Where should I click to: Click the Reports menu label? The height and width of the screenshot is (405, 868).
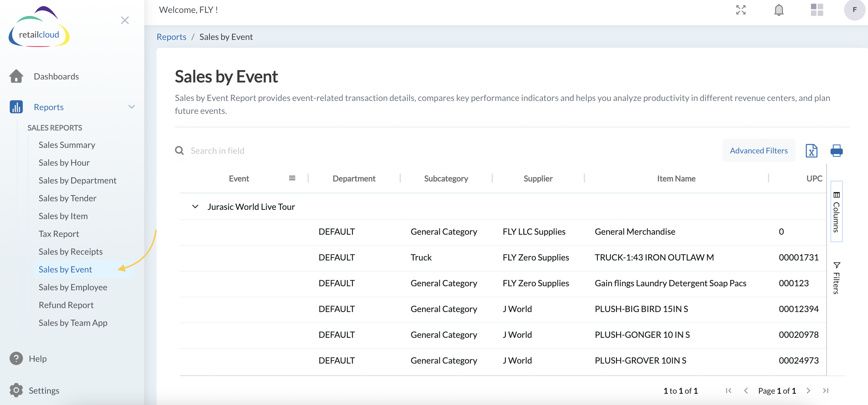48,107
